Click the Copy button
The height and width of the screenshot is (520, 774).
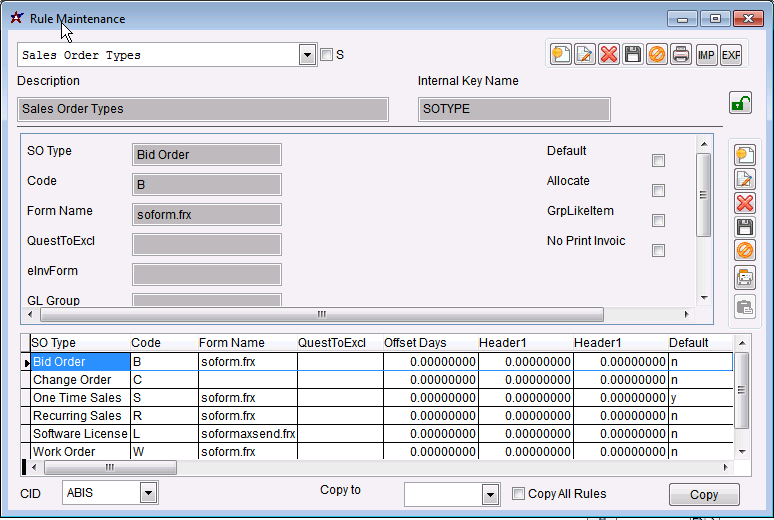coord(704,494)
